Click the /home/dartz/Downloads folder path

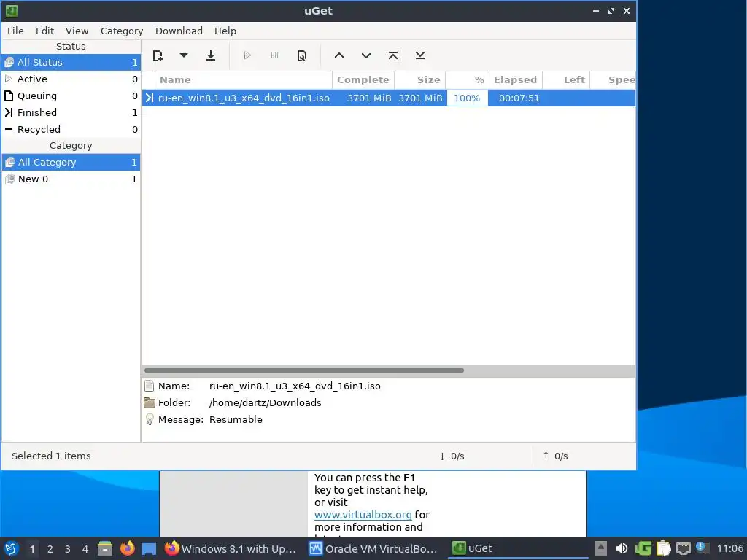pyautogui.click(x=266, y=402)
